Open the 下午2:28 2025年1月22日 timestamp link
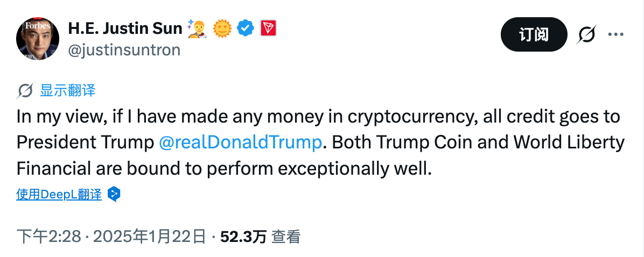The width and height of the screenshot is (644, 257). click(111, 237)
